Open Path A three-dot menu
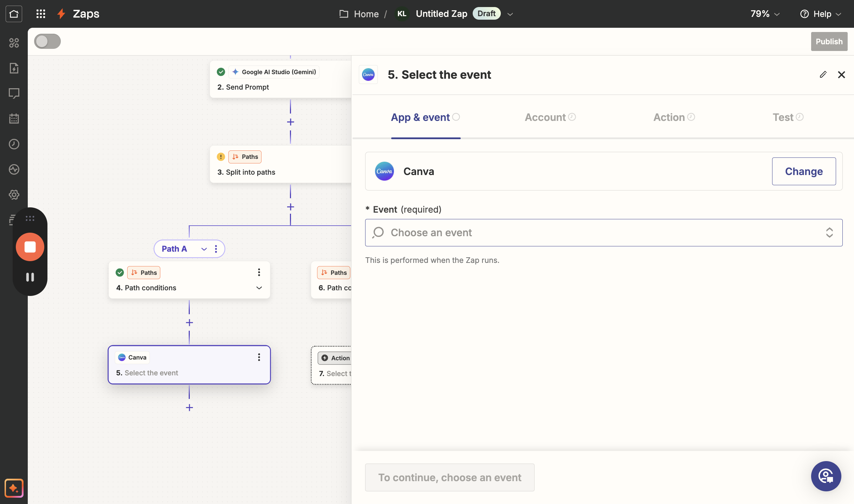This screenshot has height=504, width=854. (x=216, y=249)
